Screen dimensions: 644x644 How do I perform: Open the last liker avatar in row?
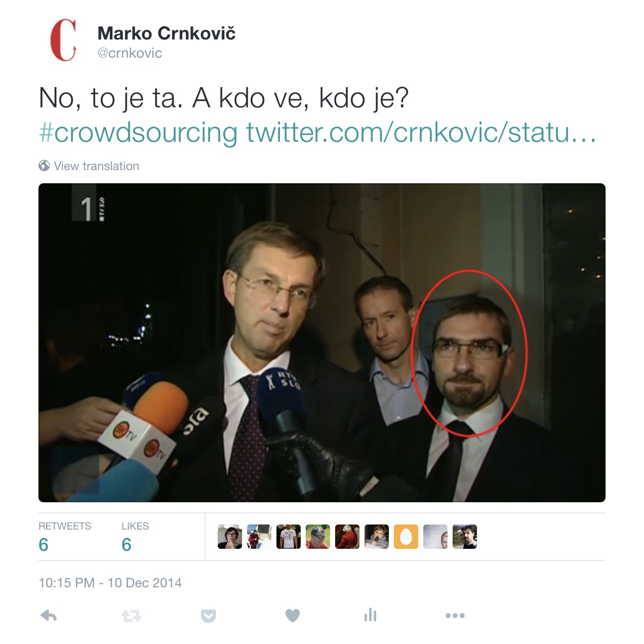tap(465, 537)
